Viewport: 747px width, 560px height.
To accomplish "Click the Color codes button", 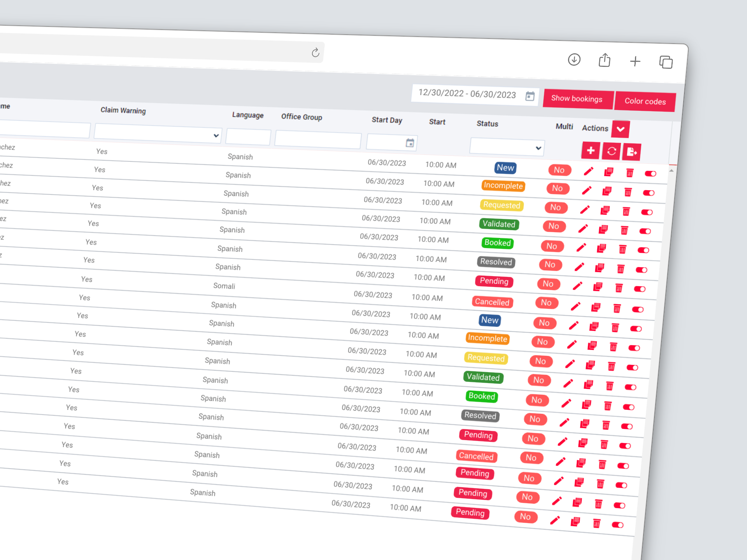I will [x=645, y=101].
